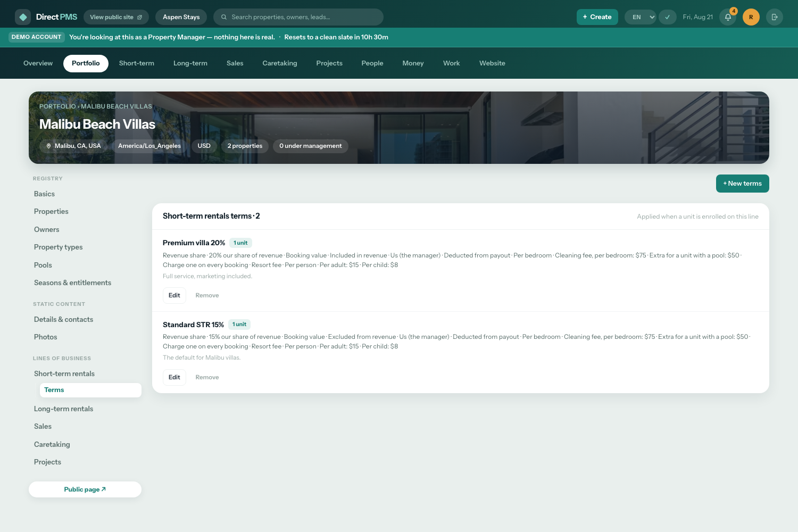Screen dimensions: 798x532
Task: Select Long-term rentals in sidebar
Action: (x=64, y=409)
